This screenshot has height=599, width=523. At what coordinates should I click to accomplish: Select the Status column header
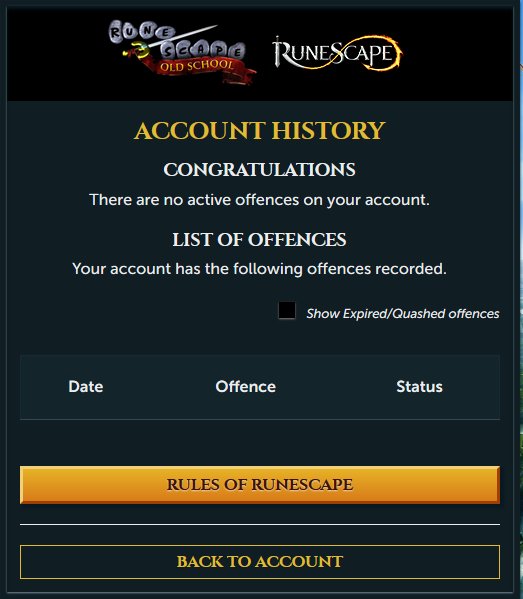pyautogui.click(x=419, y=387)
